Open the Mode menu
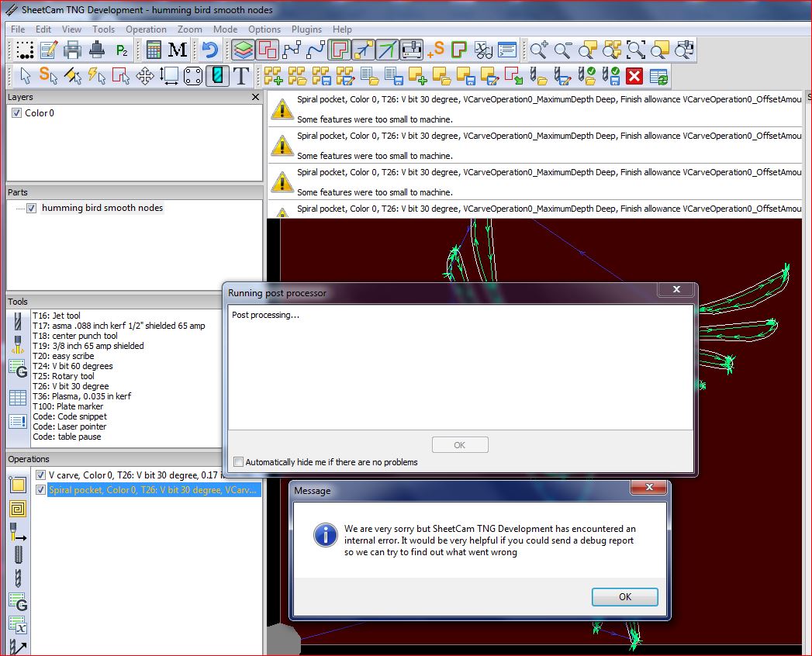 coord(225,29)
